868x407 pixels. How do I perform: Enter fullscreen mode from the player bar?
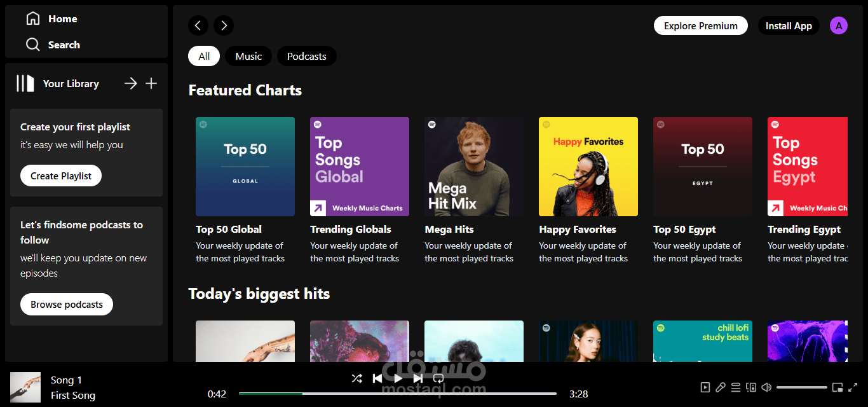point(853,387)
